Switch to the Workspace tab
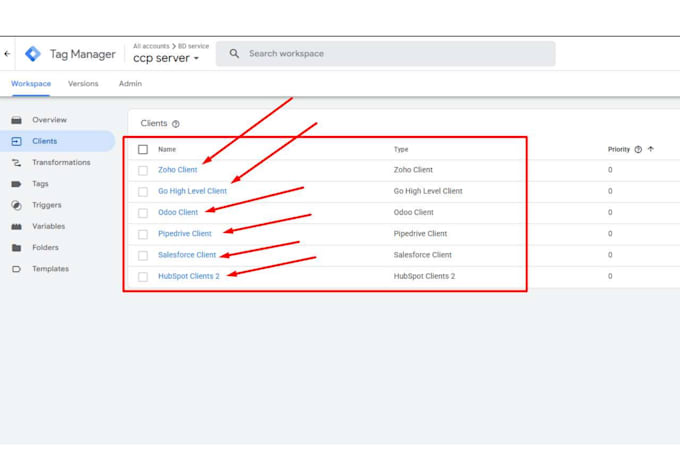680x459 pixels. pos(31,84)
